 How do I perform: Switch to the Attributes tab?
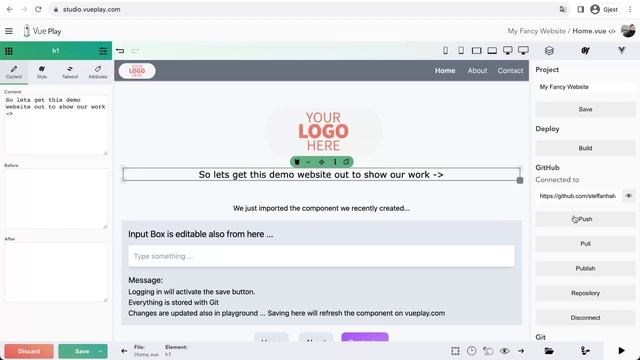pyautogui.click(x=98, y=72)
